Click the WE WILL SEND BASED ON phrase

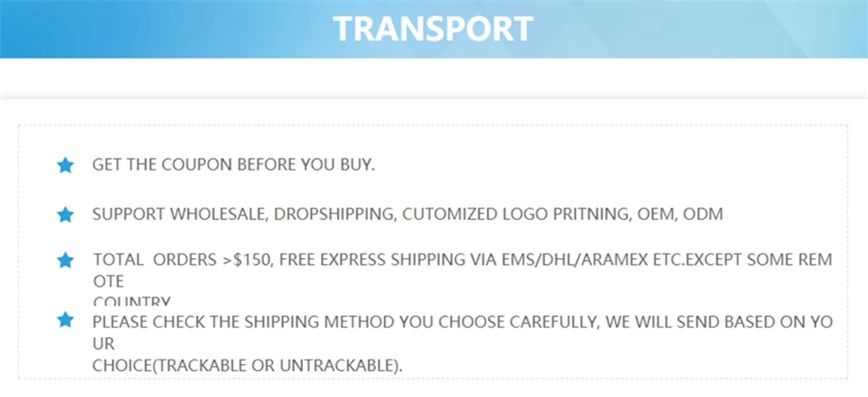tap(707, 321)
